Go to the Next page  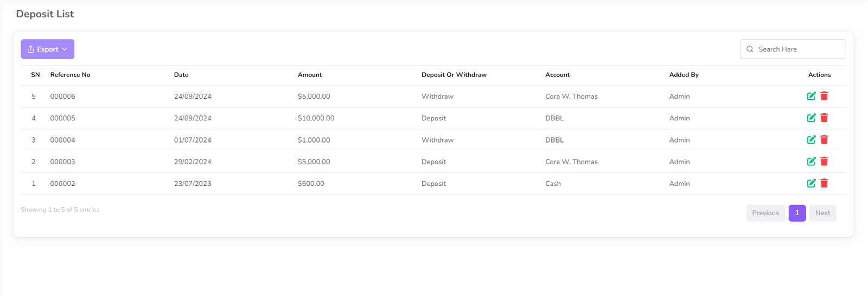click(822, 213)
